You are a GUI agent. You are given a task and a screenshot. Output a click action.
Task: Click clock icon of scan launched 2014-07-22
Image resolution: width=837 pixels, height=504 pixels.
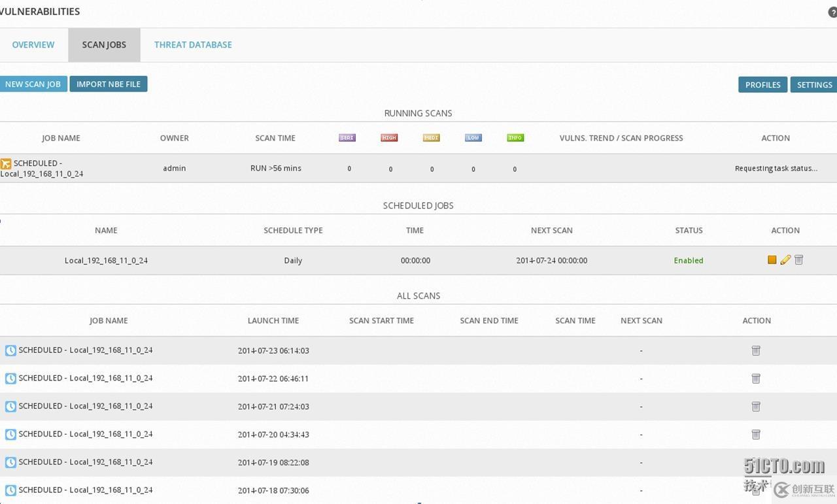click(10, 378)
